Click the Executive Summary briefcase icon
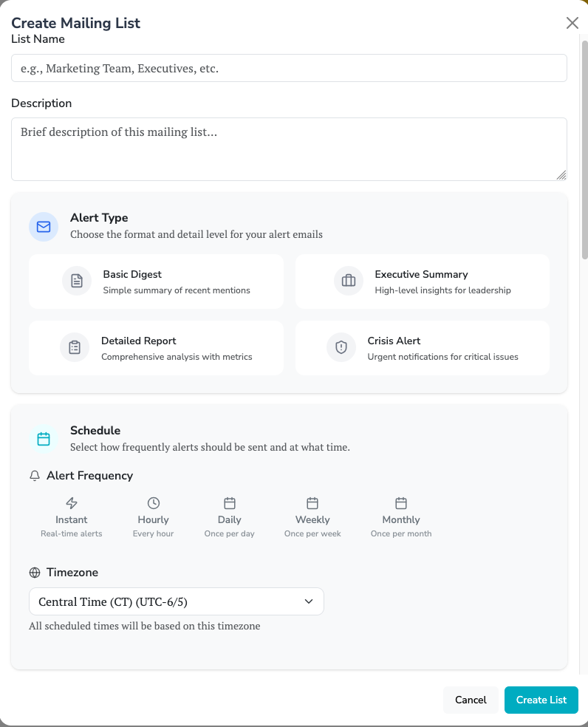588x727 pixels. pyautogui.click(x=349, y=281)
